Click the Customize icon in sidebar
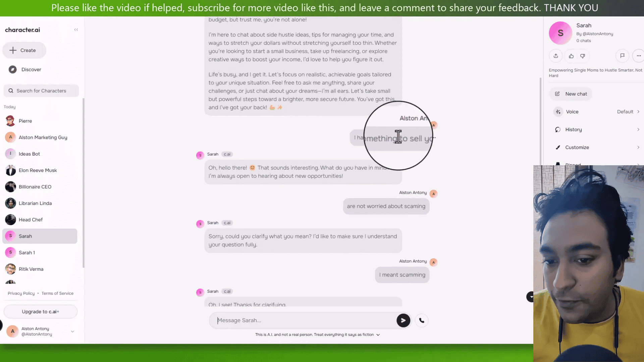The image size is (644, 362). point(558,147)
